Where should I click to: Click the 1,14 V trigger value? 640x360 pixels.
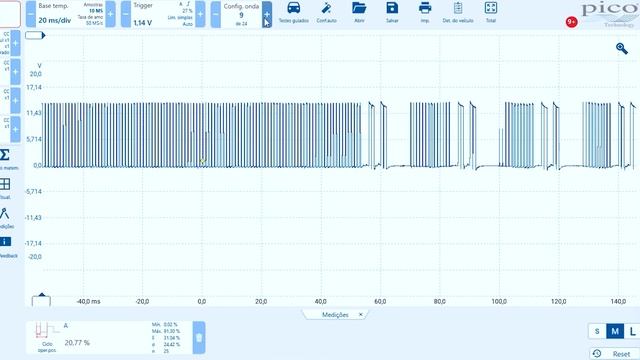pos(142,23)
